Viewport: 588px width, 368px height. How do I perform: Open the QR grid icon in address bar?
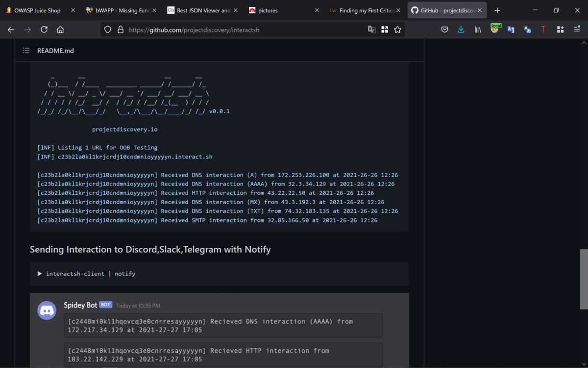click(x=385, y=30)
